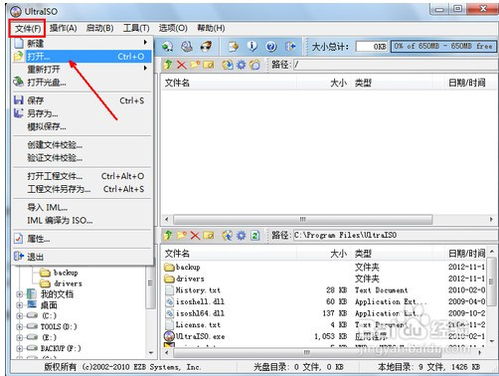
Task: Click the red X icon in local pane toolbar
Action: click(x=195, y=235)
